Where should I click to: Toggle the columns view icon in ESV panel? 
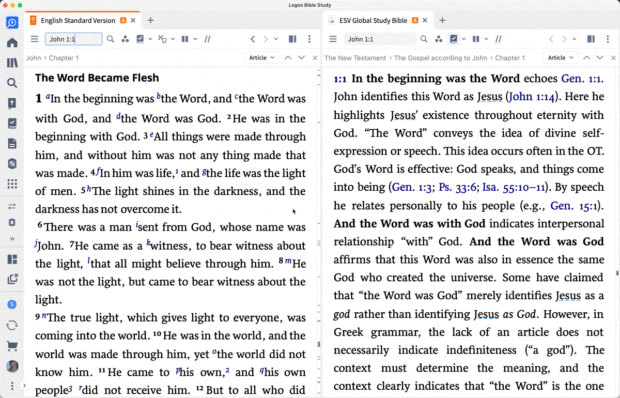point(185,39)
